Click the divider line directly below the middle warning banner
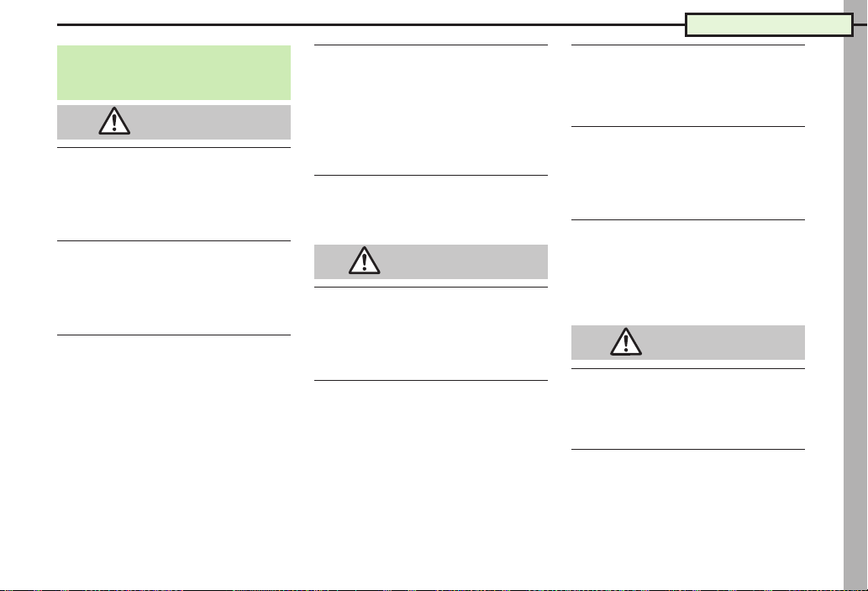The image size is (868, 591). click(431, 287)
